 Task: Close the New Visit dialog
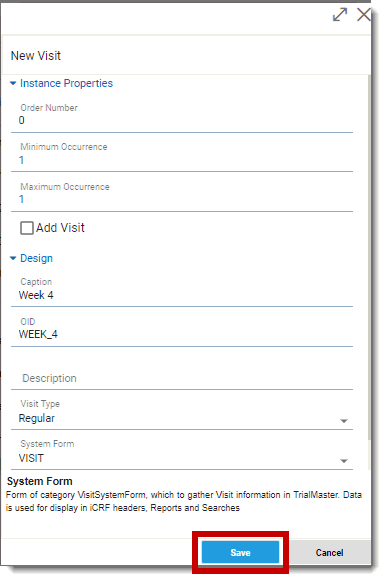coord(363,15)
